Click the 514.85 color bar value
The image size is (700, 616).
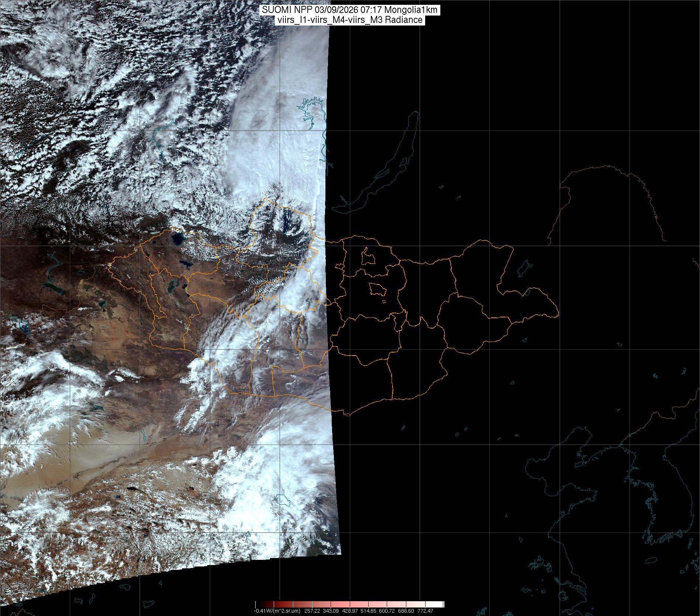coord(368,611)
